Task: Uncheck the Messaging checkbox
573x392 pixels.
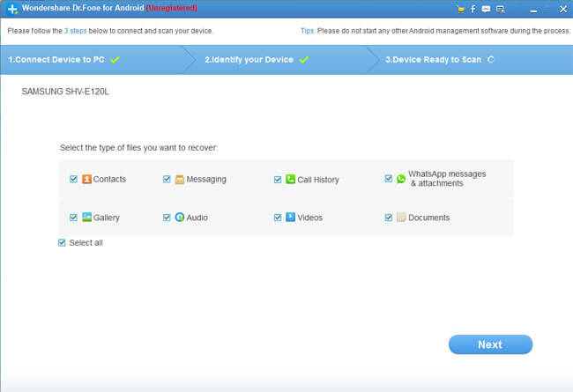Action: click(167, 179)
